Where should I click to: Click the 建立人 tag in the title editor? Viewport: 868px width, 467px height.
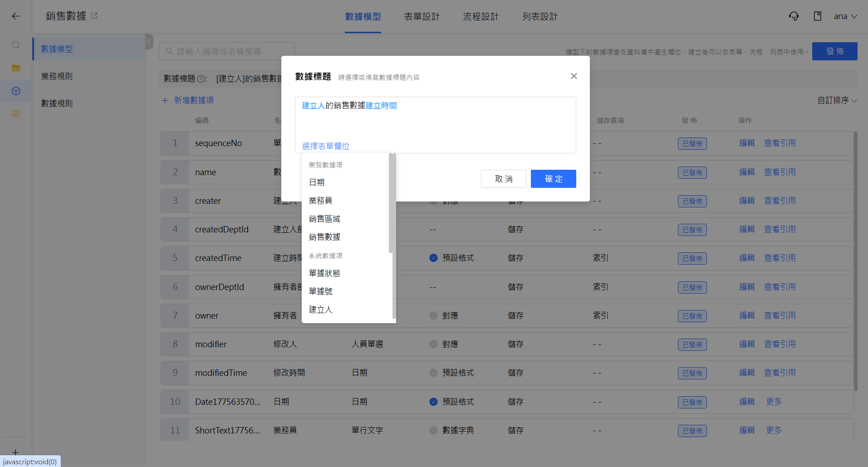click(x=313, y=106)
